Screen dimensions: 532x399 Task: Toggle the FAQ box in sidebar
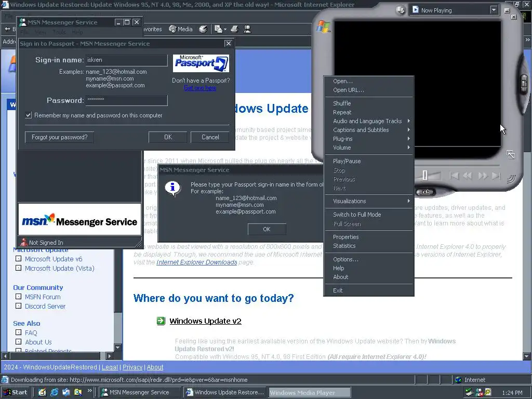(x=19, y=332)
